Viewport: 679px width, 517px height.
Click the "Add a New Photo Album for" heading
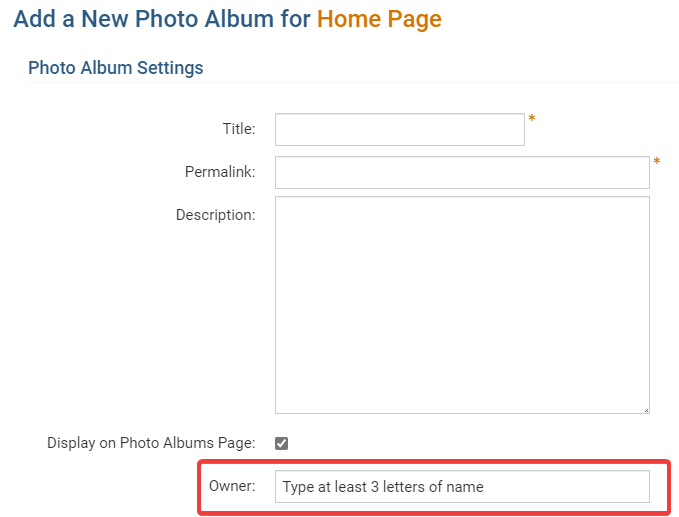162,19
